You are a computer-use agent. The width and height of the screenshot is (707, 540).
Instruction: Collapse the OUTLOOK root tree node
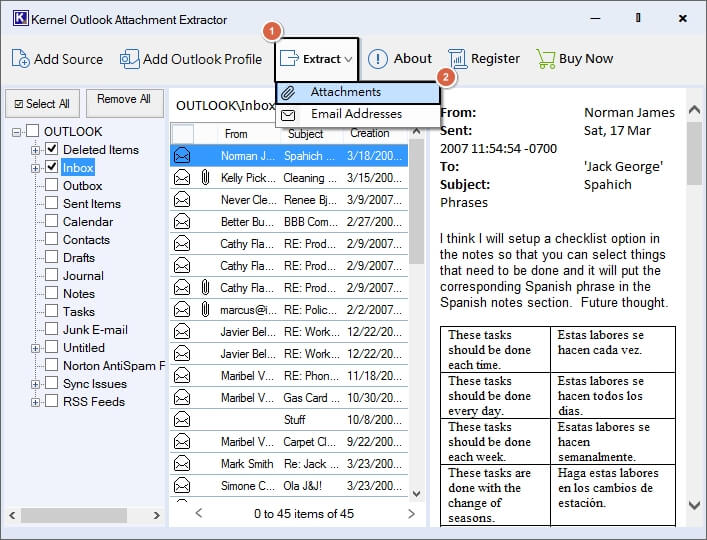pos(17,132)
